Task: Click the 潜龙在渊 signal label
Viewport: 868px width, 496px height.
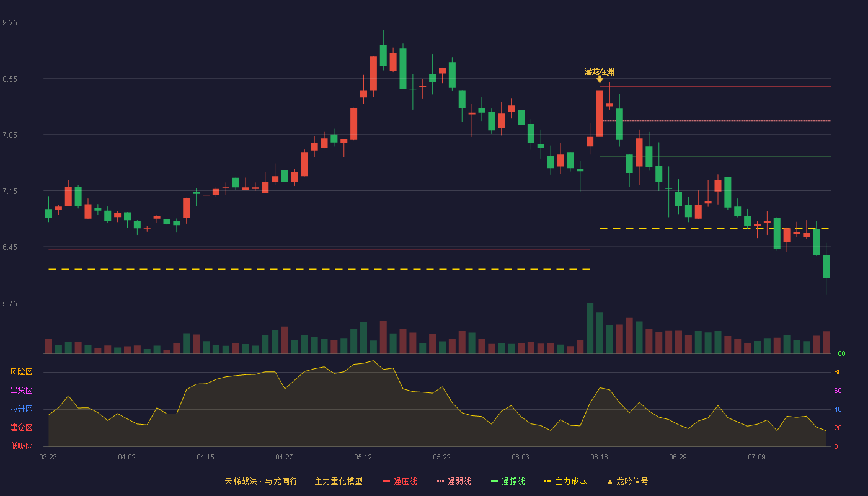Action: 600,72
